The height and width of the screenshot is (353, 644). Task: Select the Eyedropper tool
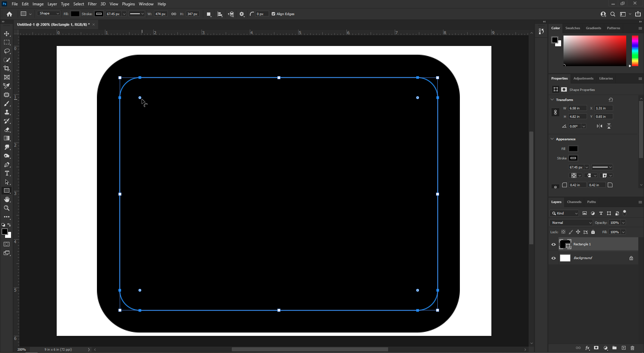pyautogui.click(x=7, y=86)
